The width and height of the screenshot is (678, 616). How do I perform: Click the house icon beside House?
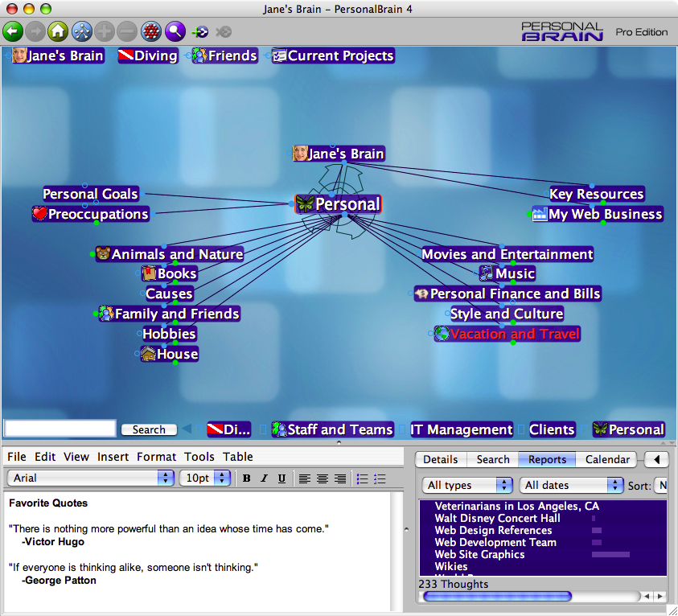point(148,354)
